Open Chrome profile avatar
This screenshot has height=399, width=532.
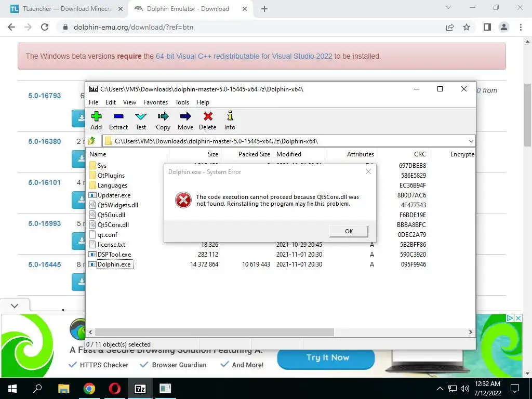pos(504,27)
